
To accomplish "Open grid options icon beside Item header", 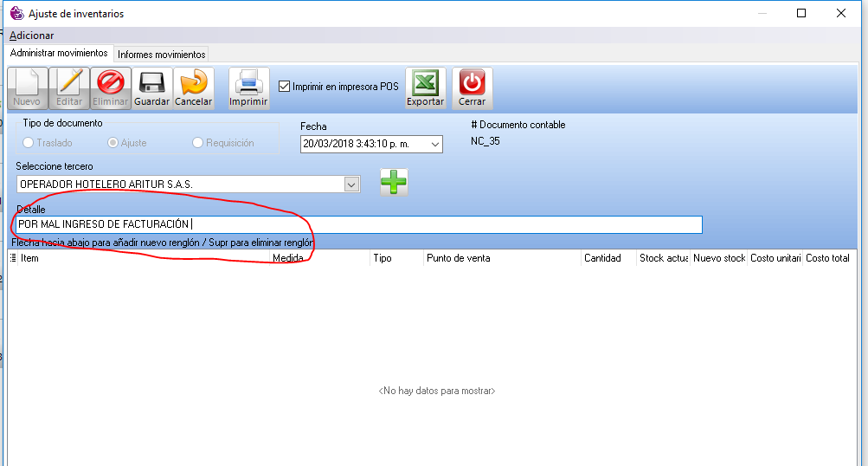I will [x=13, y=258].
